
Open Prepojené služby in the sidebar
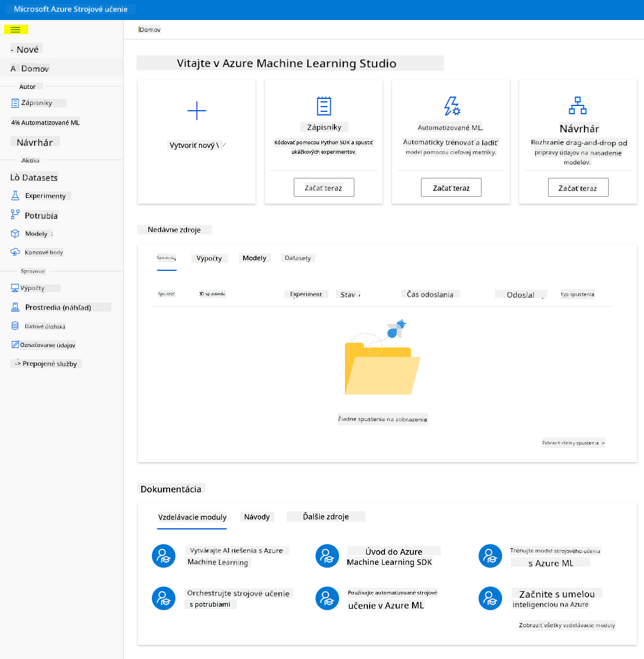click(x=46, y=363)
